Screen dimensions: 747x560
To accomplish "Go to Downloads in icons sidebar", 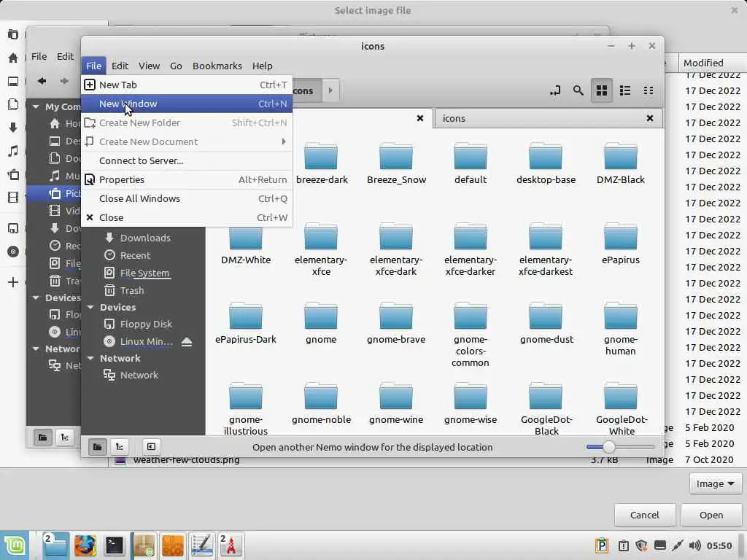I will (x=145, y=238).
